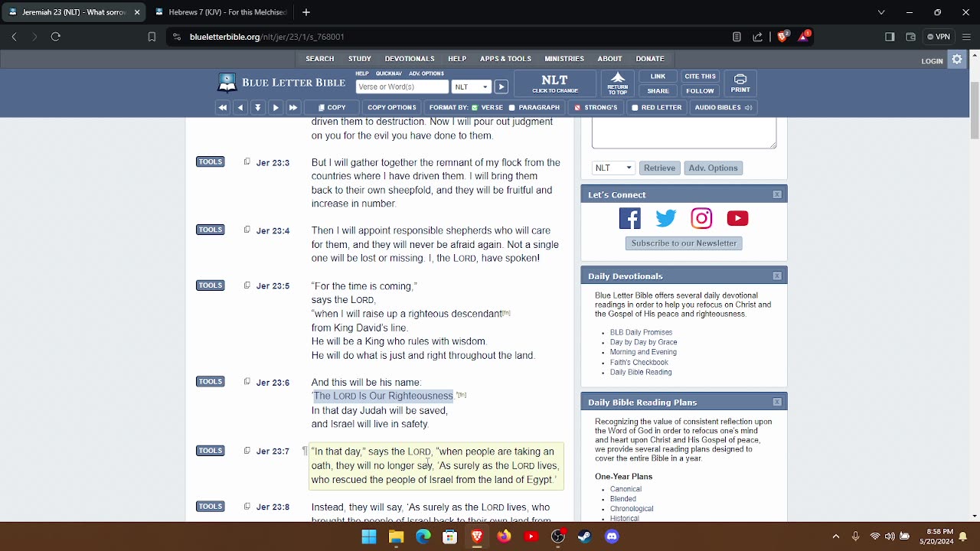The width and height of the screenshot is (980, 551).
Task: Go to the previous chapter arrow
Action: (240, 108)
